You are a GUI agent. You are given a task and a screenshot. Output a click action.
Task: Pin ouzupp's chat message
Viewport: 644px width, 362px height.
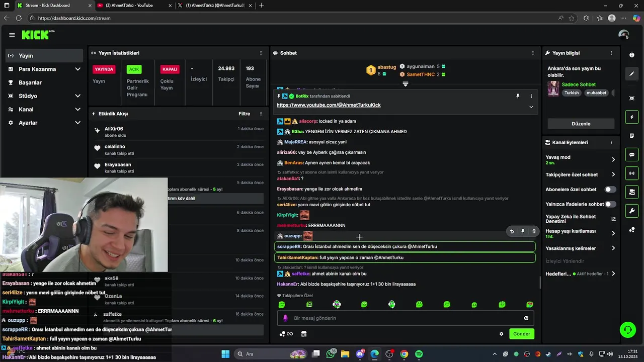coord(523,231)
